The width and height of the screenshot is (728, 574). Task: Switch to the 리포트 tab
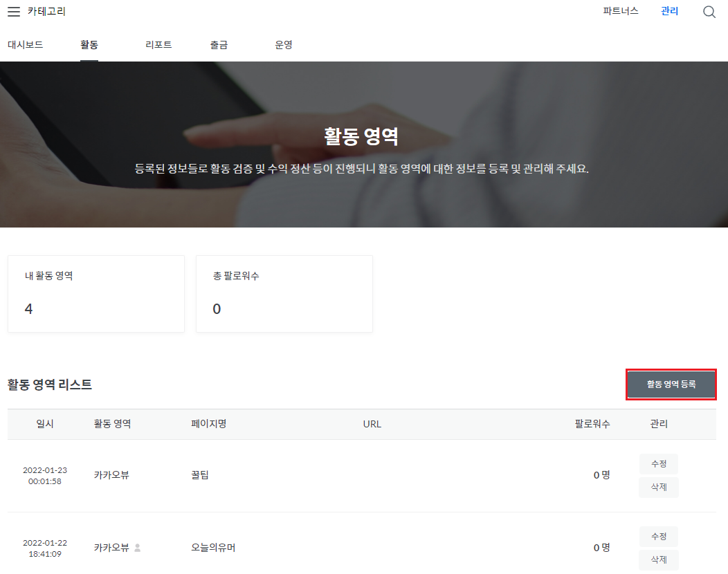pos(158,44)
